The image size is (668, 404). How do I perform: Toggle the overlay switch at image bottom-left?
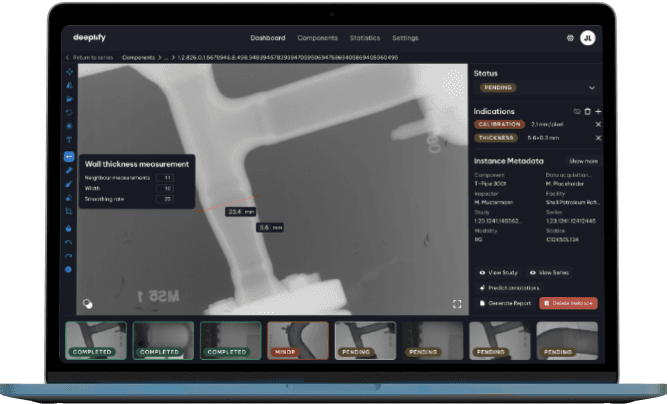click(x=87, y=303)
